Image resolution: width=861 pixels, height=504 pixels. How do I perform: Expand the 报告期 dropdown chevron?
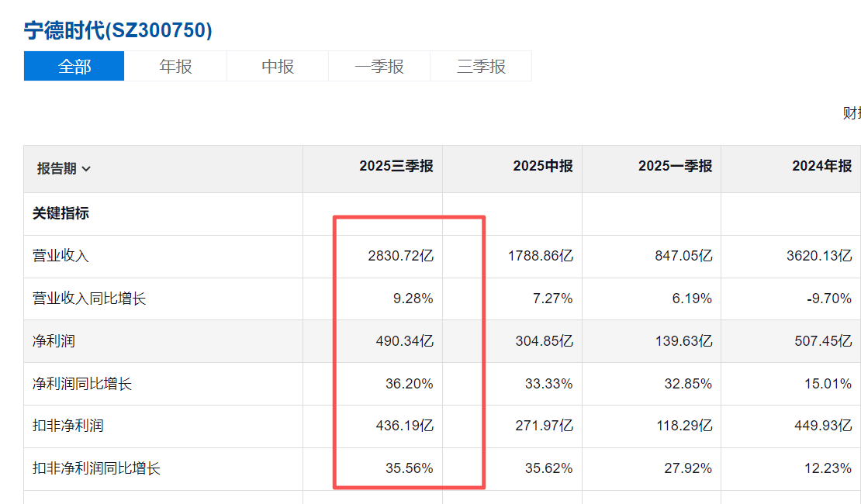86,169
